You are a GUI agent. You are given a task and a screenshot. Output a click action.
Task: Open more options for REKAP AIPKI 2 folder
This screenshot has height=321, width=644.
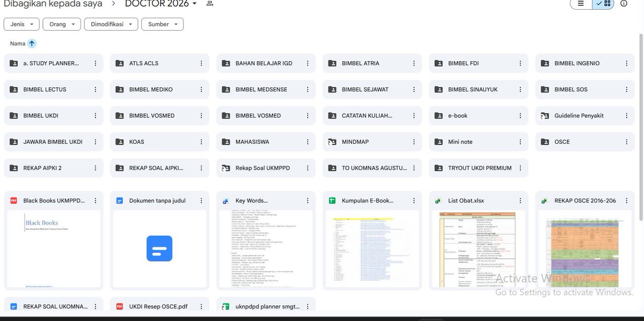pos(95,168)
